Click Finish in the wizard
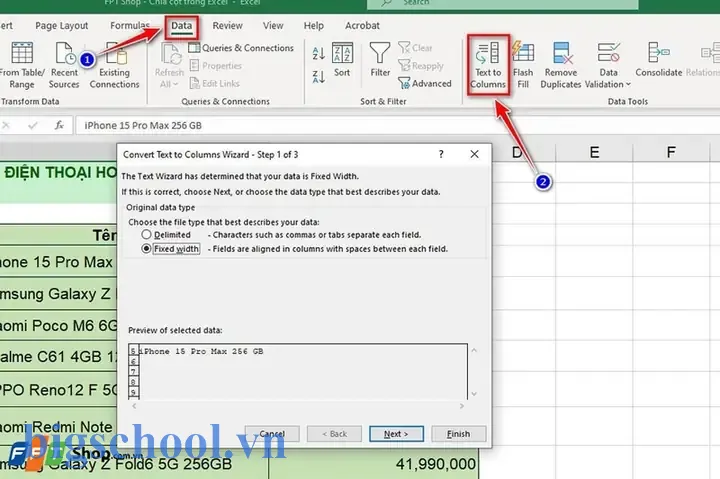The height and width of the screenshot is (479, 720). [x=458, y=434]
